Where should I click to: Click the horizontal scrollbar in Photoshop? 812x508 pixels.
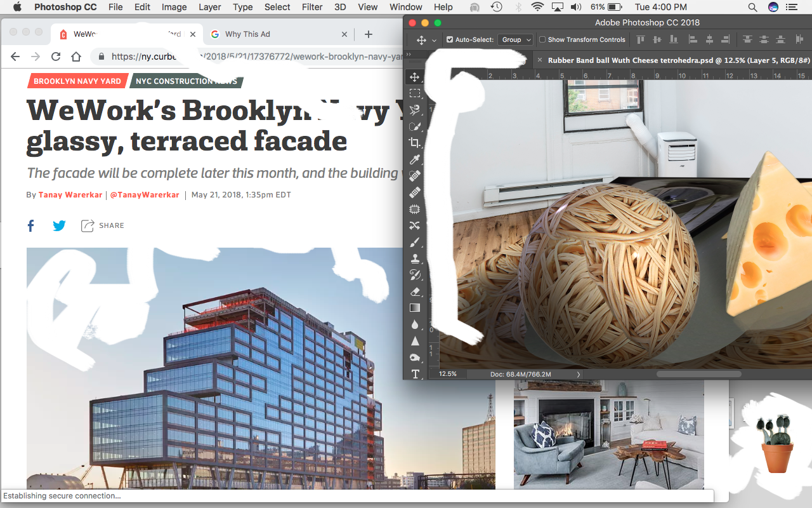(x=698, y=374)
